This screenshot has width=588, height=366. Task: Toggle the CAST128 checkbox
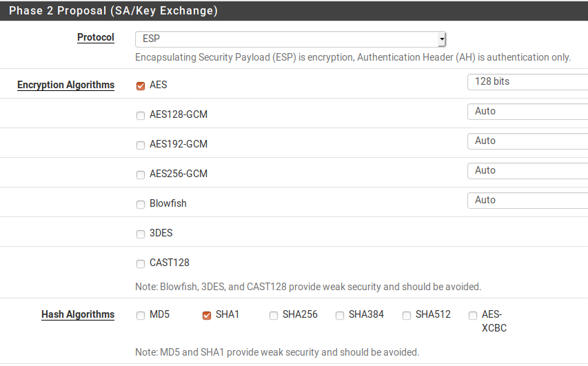click(x=141, y=263)
